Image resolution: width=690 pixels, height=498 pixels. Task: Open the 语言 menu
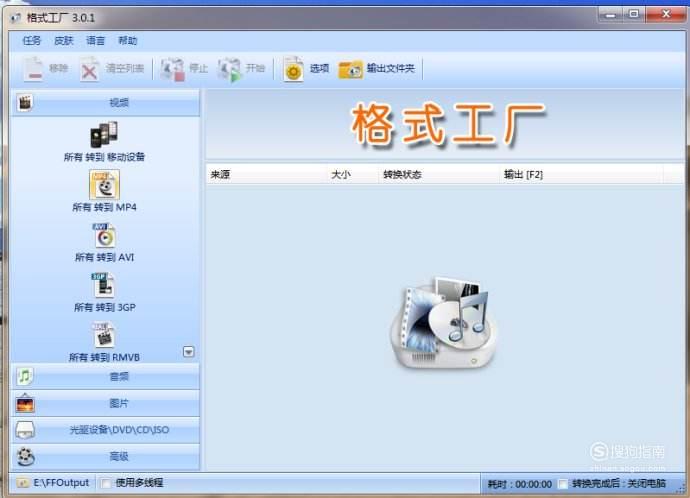click(x=95, y=41)
